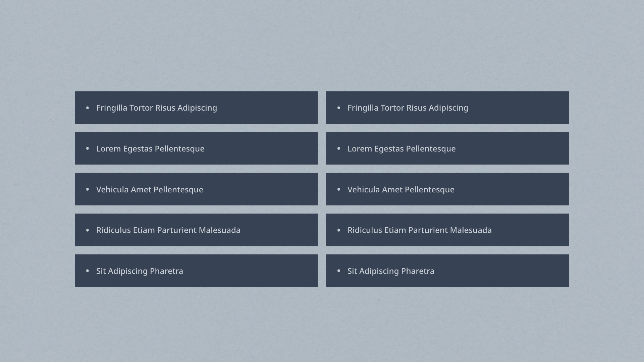644x362 pixels.
Task: Click right Lorem Egestas Pellentesque item
Action: pos(447,148)
